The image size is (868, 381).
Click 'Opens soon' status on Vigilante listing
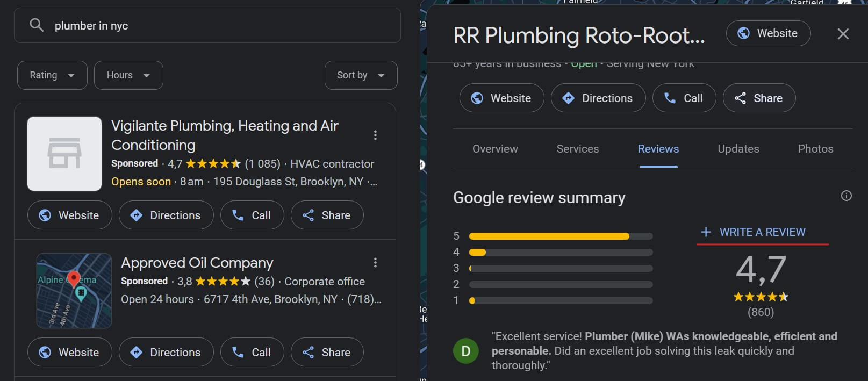(141, 182)
